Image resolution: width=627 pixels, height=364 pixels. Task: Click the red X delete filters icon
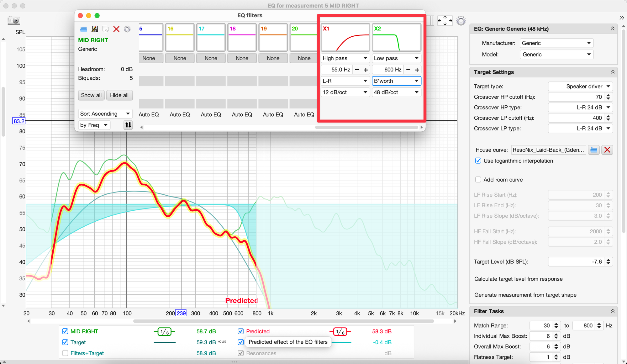116,29
